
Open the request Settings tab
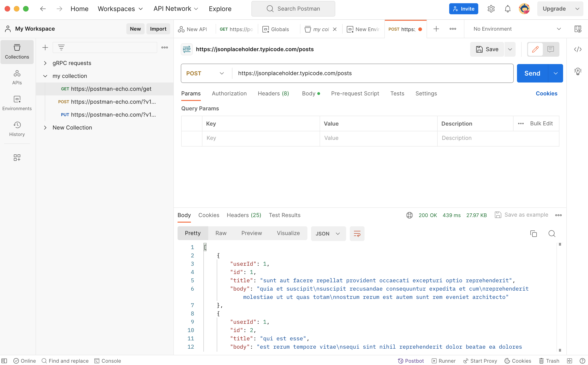(426, 93)
